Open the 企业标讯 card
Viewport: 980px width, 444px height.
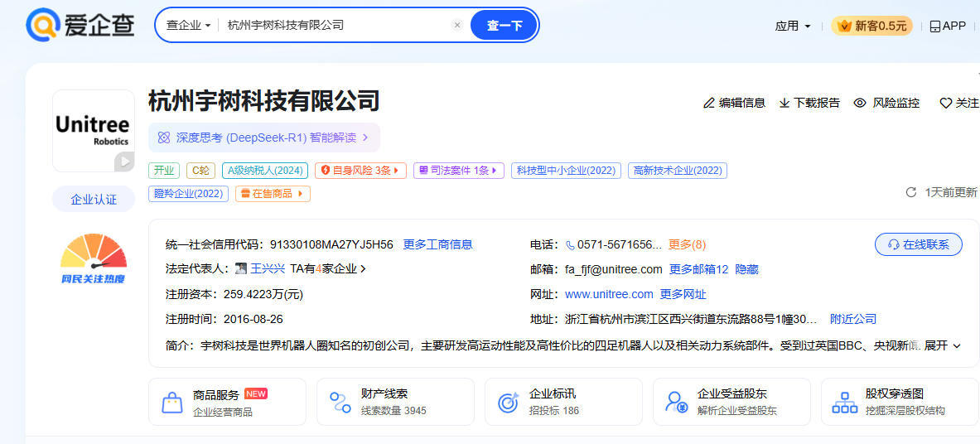pyautogui.click(x=563, y=402)
